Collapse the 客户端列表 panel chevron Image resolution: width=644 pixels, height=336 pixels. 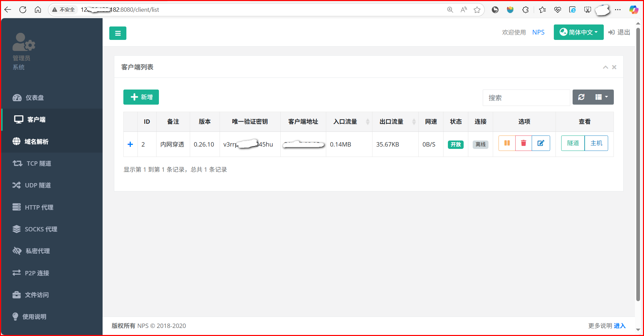tap(605, 67)
